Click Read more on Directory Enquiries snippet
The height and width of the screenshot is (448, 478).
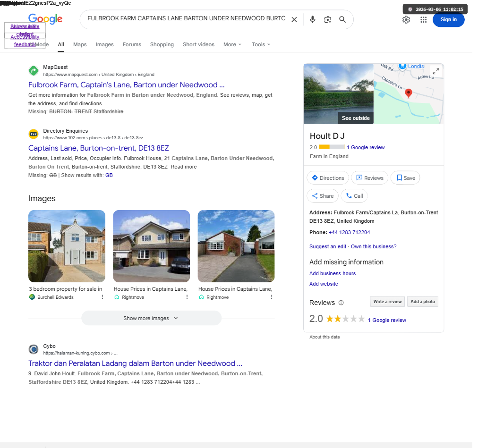[x=184, y=167]
